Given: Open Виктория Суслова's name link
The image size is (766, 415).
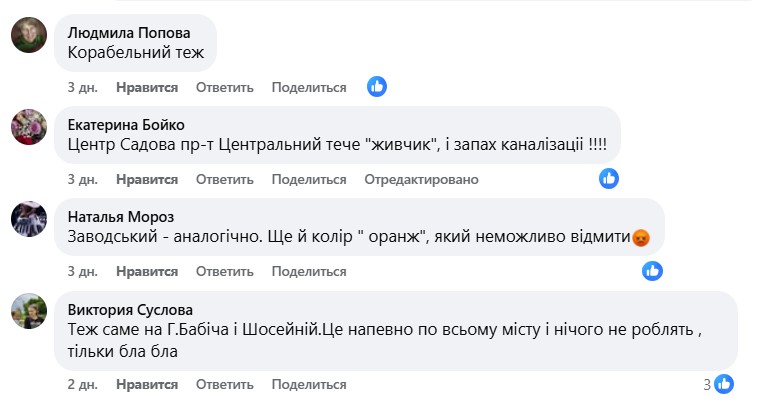Looking at the screenshot, I should (130, 309).
